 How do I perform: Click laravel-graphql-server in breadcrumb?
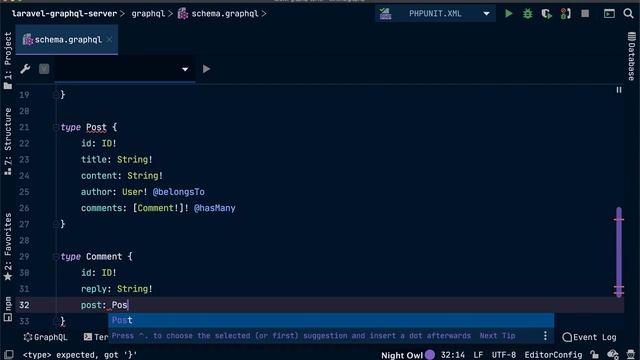pyautogui.click(x=64, y=13)
